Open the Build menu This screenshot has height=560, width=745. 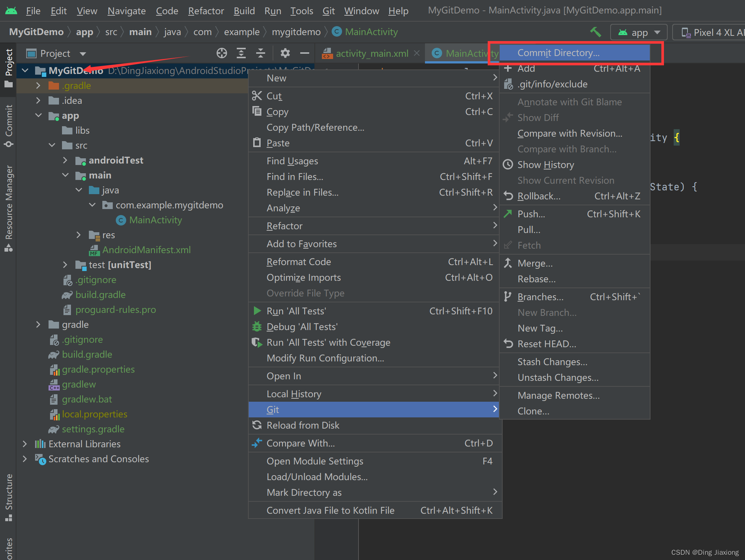(244, 11)
